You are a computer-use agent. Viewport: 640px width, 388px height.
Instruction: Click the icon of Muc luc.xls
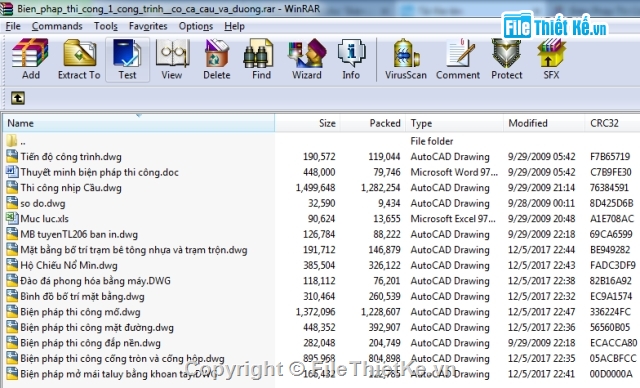pyautogui.click(x=12, y=218)
